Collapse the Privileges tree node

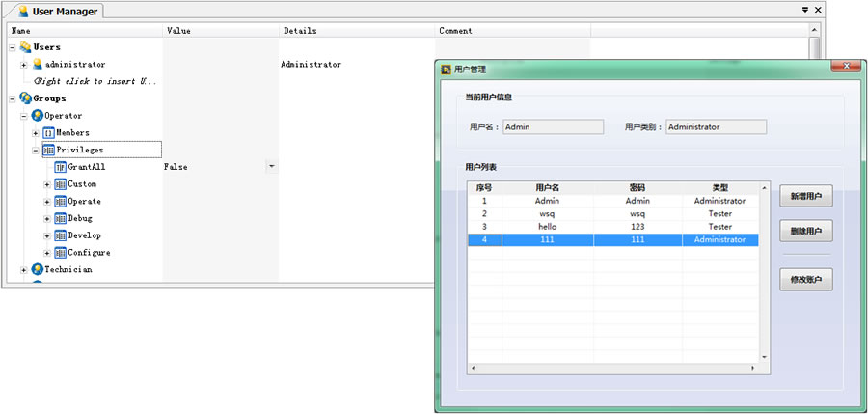click(x=36, y=150)
